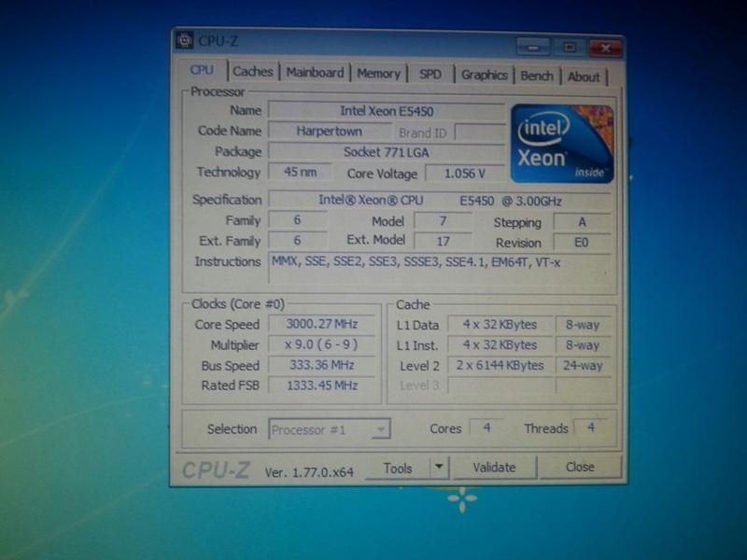The height and width of the screenshot is (560, 747).
Task: Click the Technology value '45 nm'
Action: pos(300,172)
